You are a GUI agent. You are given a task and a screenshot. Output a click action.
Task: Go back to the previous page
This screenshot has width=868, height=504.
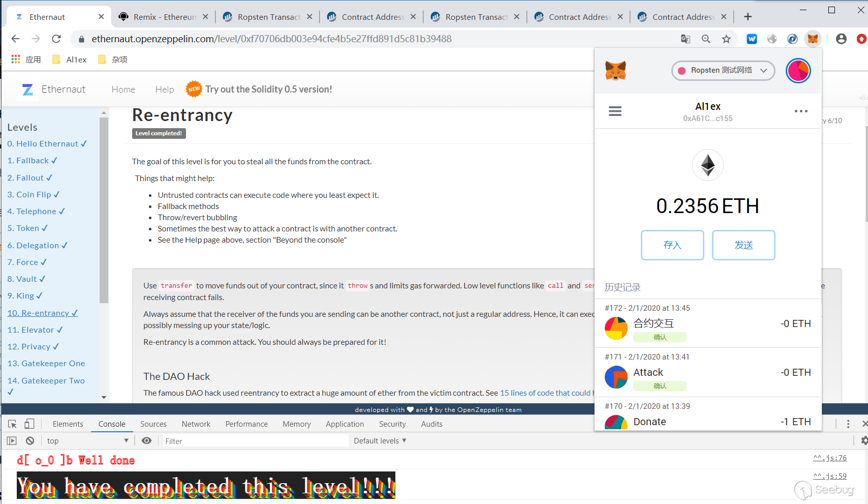16,39
